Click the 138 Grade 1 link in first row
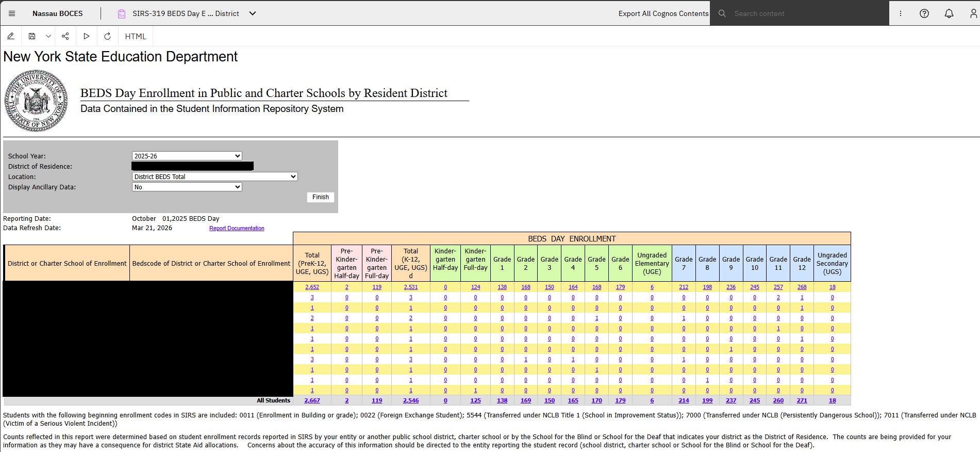980x452 pixels. coord(502,287)
